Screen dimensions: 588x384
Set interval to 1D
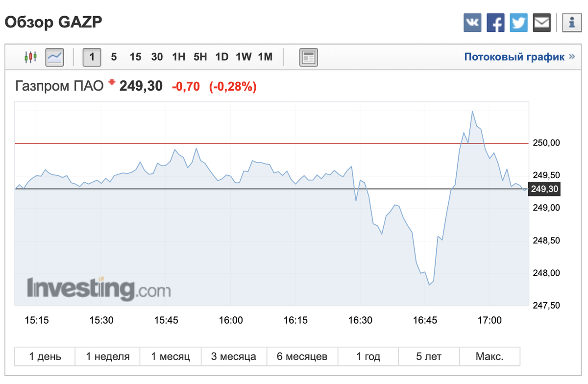pos(222,57)
